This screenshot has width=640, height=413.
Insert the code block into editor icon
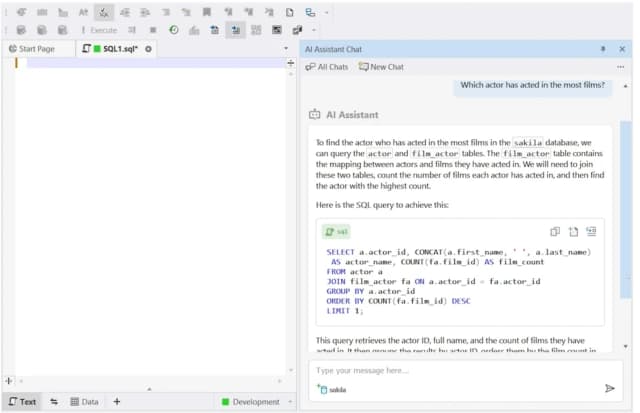click(591, 231)
